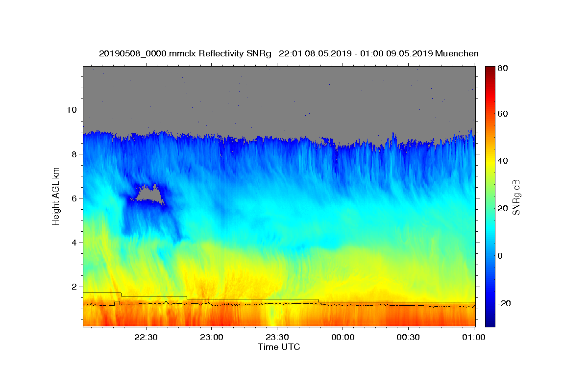Click the dark blue bottom of colorbar
The height and width of the screenshot is (392, 588).
click(490, 322)
